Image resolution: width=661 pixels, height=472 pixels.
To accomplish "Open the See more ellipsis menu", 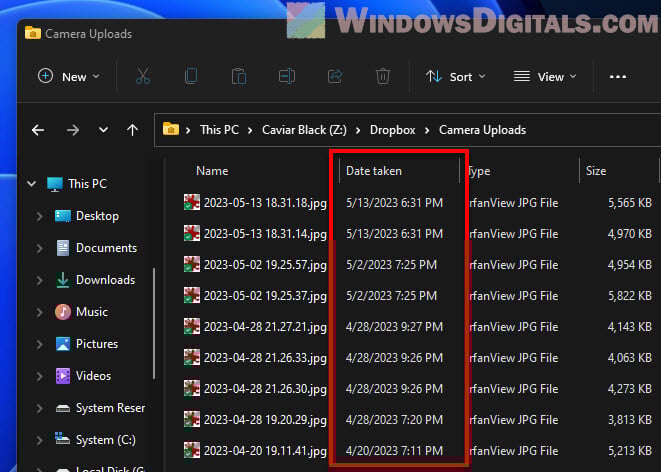I will (618, 77).
